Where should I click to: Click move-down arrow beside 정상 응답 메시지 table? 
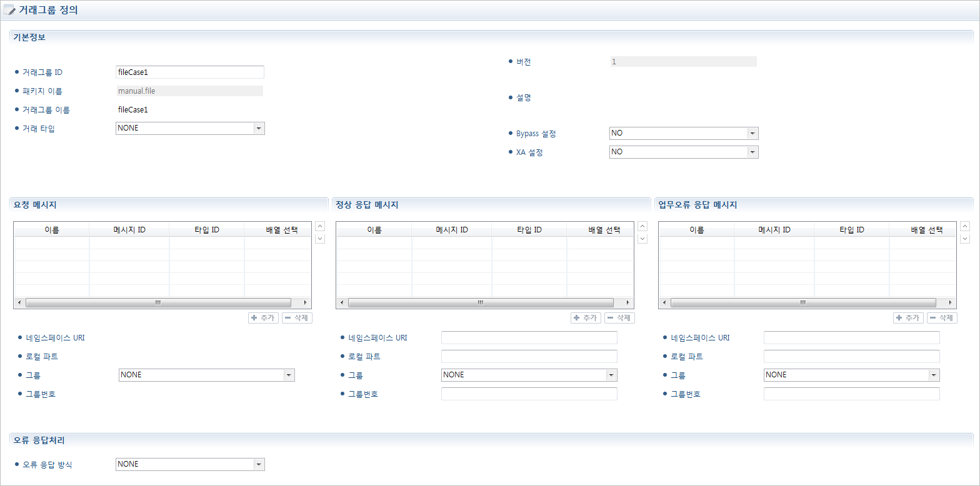point(642,239)
